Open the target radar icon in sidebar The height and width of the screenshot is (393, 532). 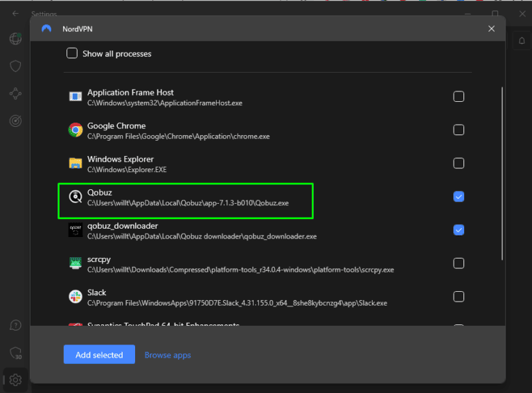[15, 121]
